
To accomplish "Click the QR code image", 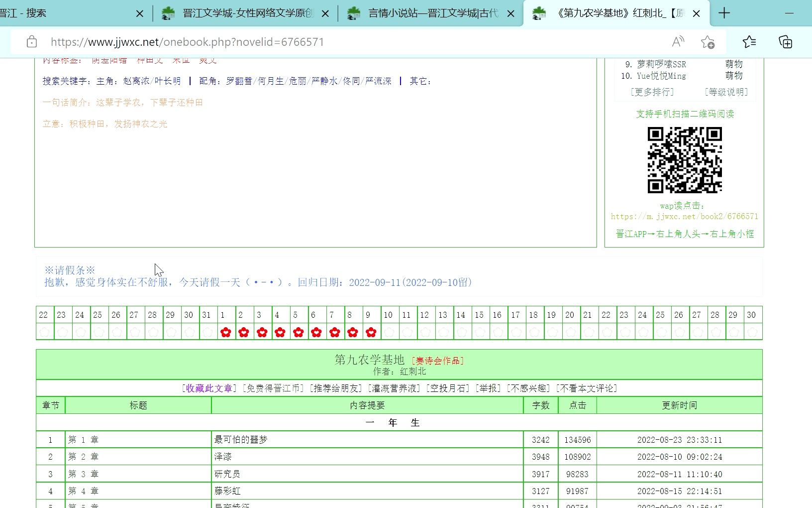I will pyautogui.click(x=685, y=160).
